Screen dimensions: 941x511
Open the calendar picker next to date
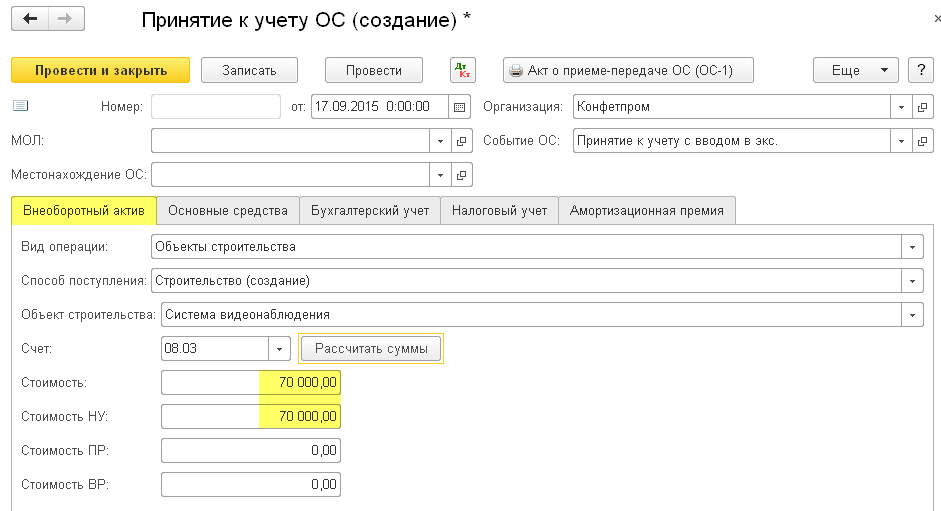(x=459, y=107)
